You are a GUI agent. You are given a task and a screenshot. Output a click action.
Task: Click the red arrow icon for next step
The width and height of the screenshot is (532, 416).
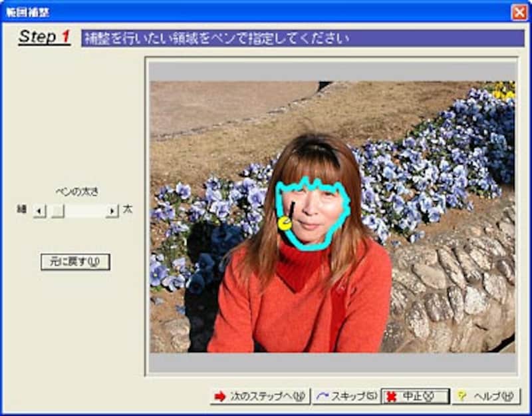tap(220, 397)
